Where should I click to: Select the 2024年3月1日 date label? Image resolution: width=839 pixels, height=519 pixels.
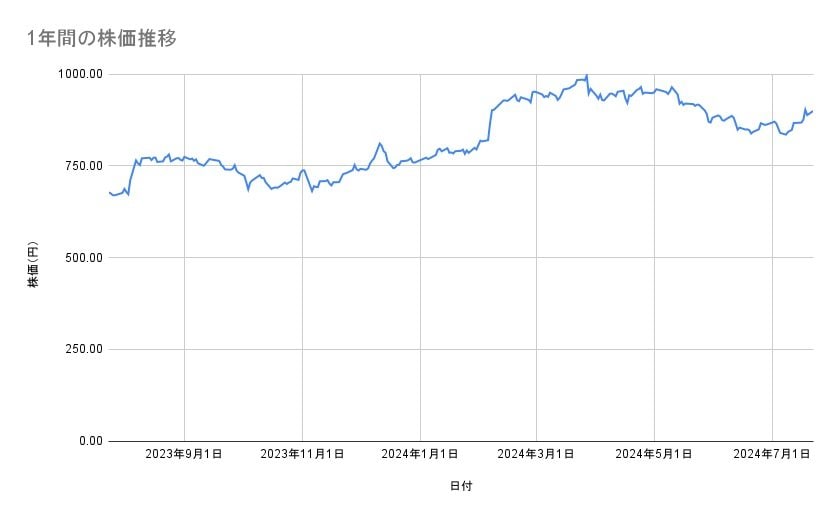click(x=537, y=455)
